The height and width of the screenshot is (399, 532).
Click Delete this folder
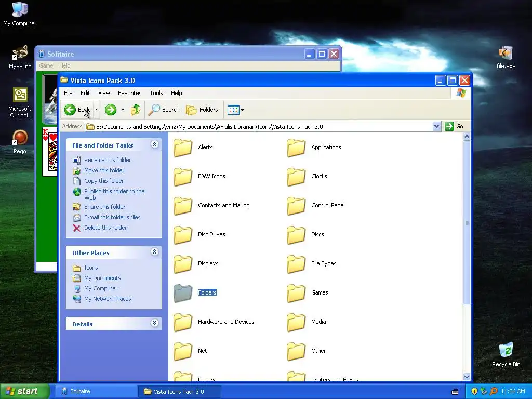105,228
